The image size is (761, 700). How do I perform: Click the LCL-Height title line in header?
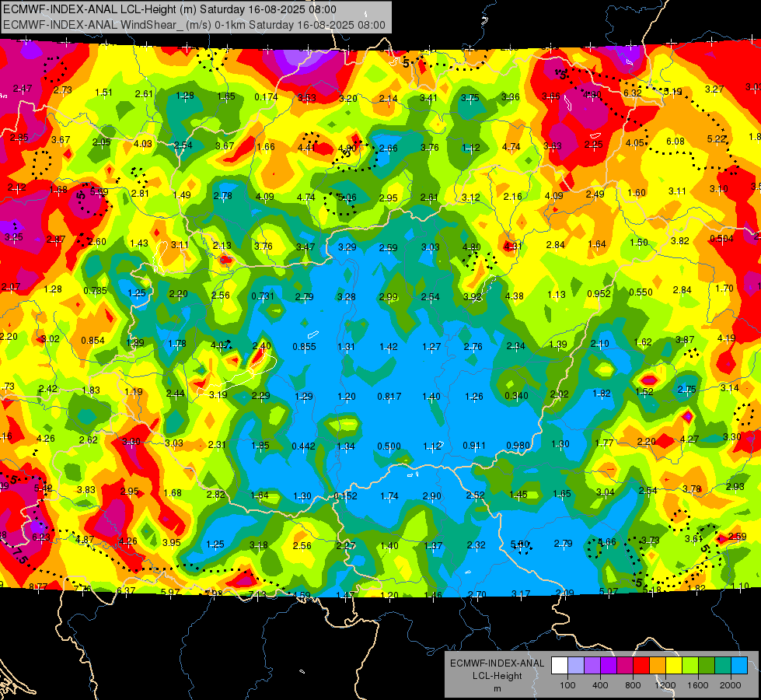[x=169, y=9]
